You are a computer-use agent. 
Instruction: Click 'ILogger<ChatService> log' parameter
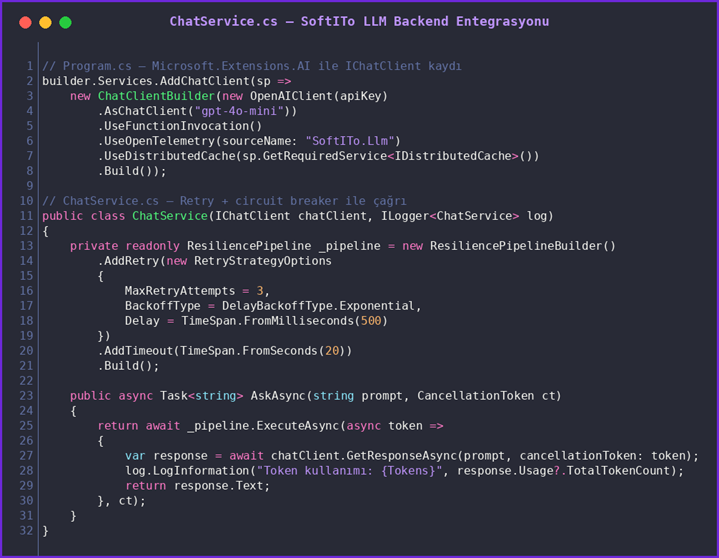(464, 216)
